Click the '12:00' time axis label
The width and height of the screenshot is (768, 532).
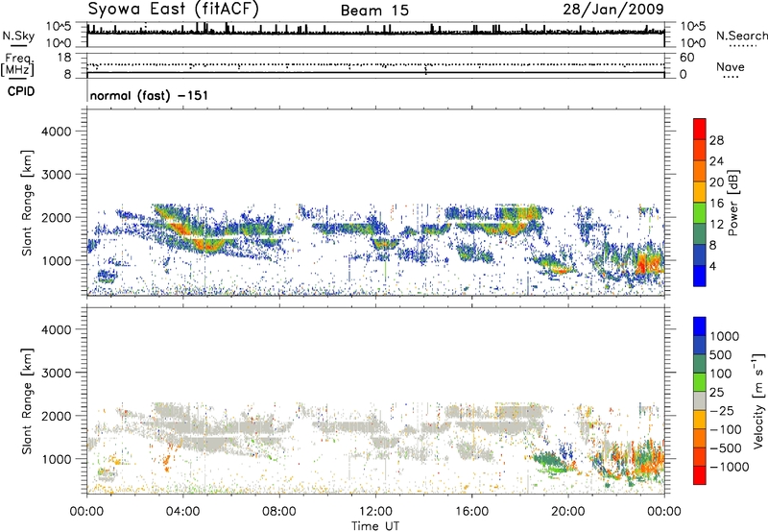tap(375, 512)
